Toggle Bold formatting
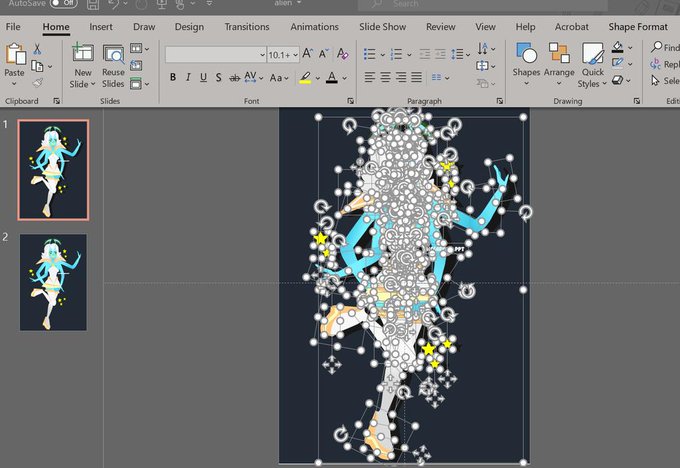Screen dimensions: 680x468 tap(173, 78)
